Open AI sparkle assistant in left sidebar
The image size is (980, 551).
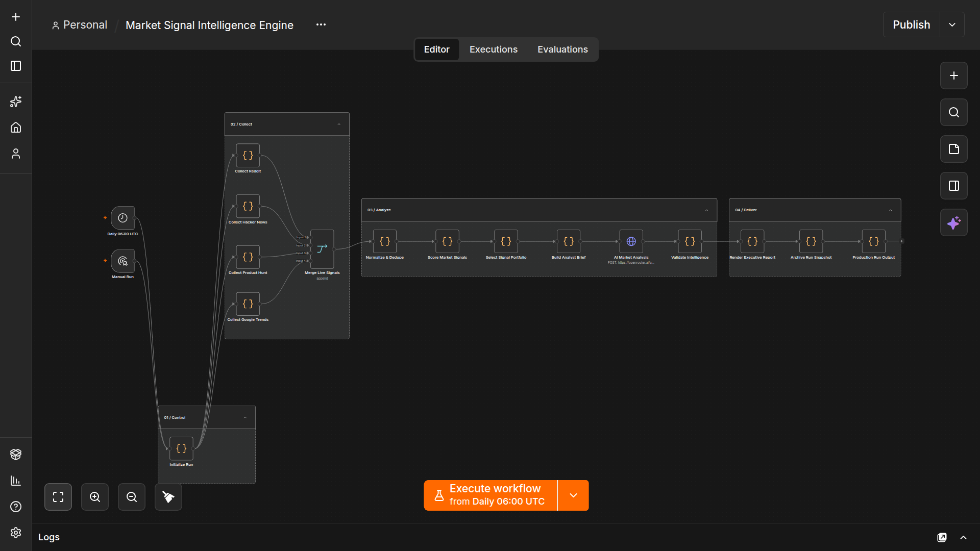(x=16, y=102)
